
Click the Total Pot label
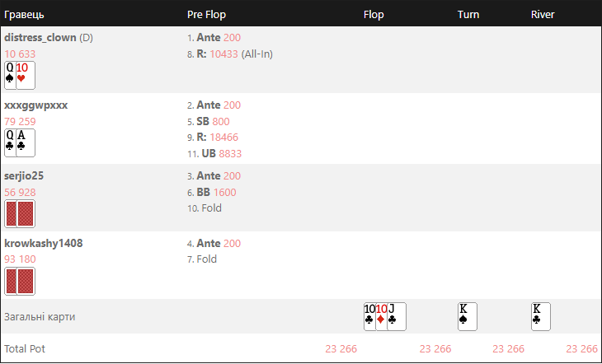pos(25,348)
